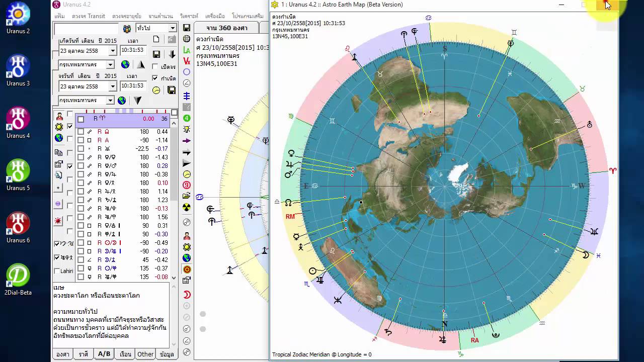
Task: Open the birth date dropdown 23 ตุลาคม 2558
Action: [113, 51]
